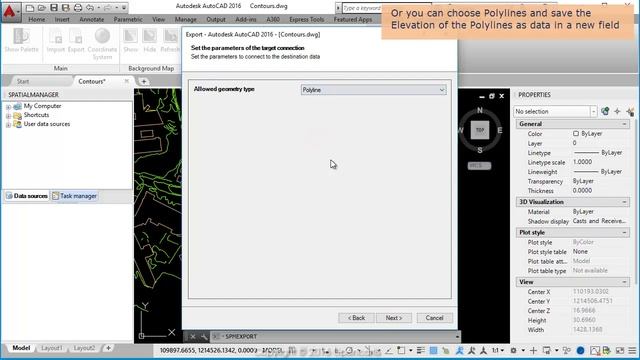The width and height of the screenshot is (640, 360).
Task: Click the Plot printer icon in quick access toolbar
Action: (x=78, y=8)
